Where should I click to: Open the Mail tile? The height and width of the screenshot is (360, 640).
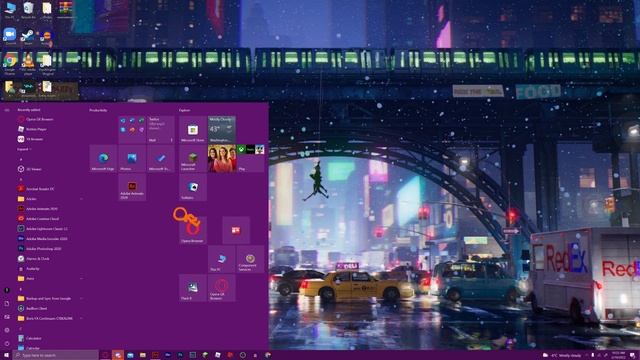click(x=160, y=129)
